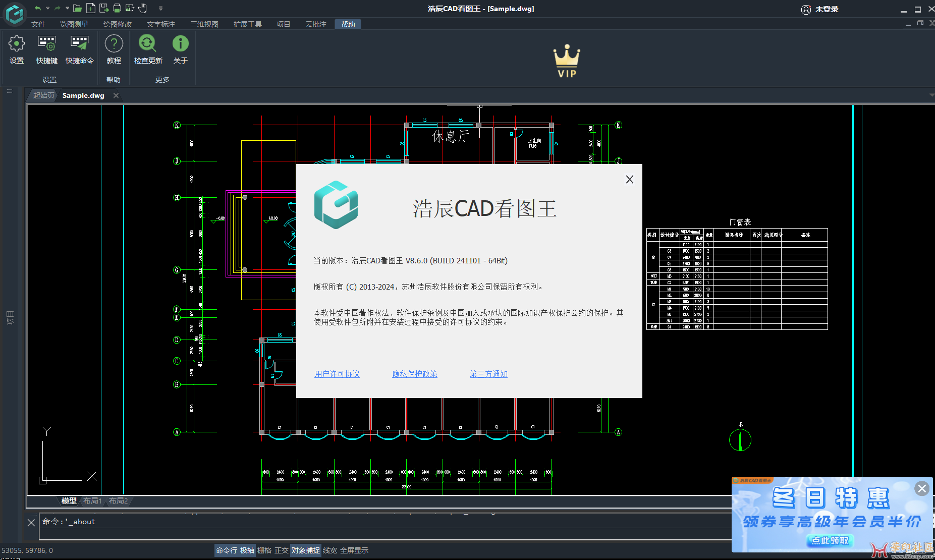935x560 pixels.
Task: Click the Open file folder icon
Action: point(77,8)
